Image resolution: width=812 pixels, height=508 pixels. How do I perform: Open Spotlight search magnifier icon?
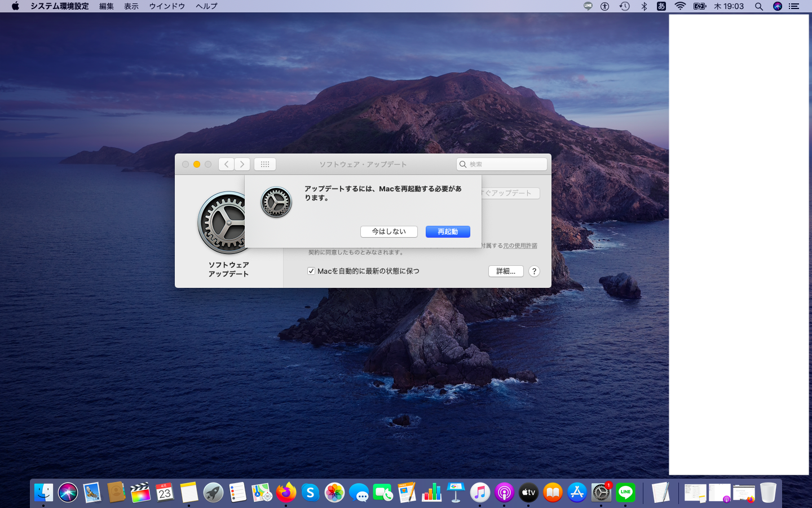click(759, 6)
